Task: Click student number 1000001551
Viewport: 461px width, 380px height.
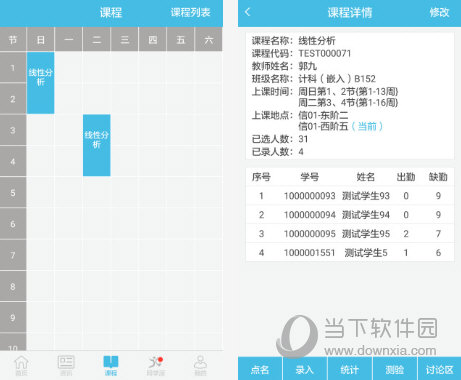Action: click(x=309, y=253)
